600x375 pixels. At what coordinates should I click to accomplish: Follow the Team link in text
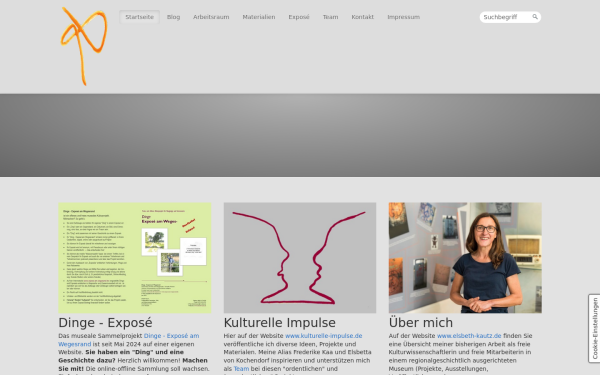click(x=241, y=368)
